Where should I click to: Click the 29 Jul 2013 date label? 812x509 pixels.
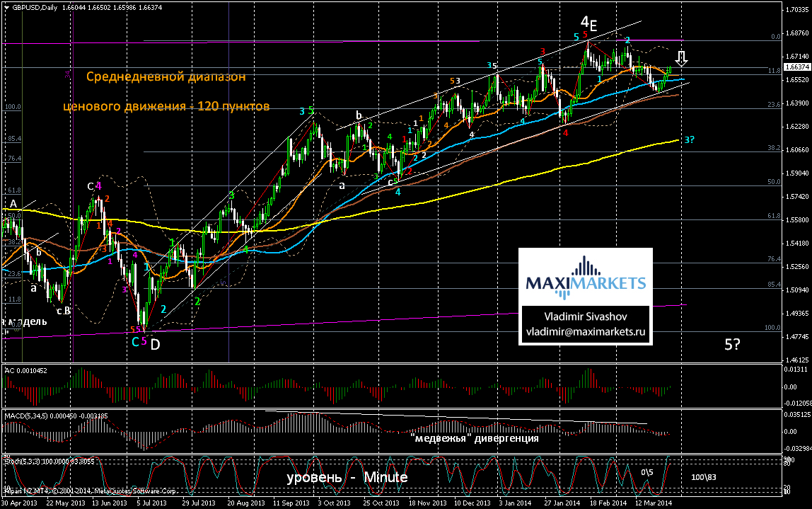199,503
